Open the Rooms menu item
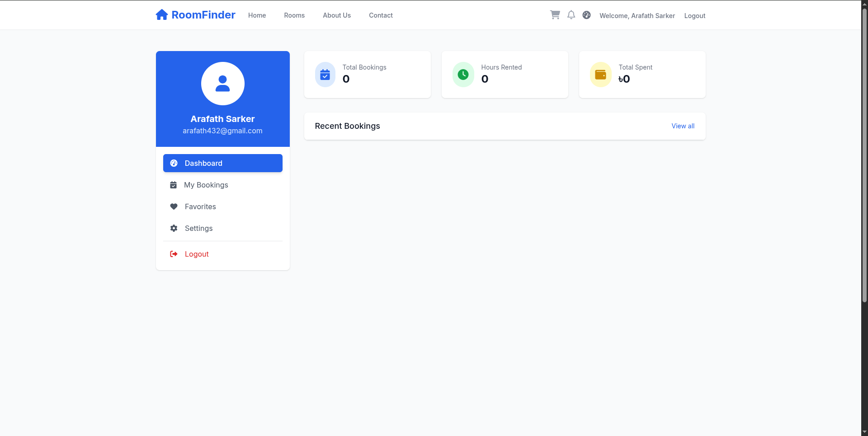 pos(294,15)
